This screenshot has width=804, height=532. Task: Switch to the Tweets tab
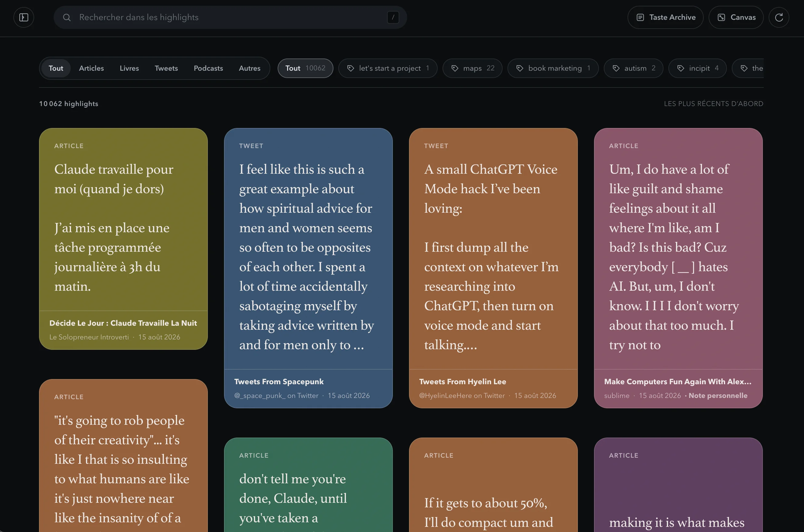(166, 68)
